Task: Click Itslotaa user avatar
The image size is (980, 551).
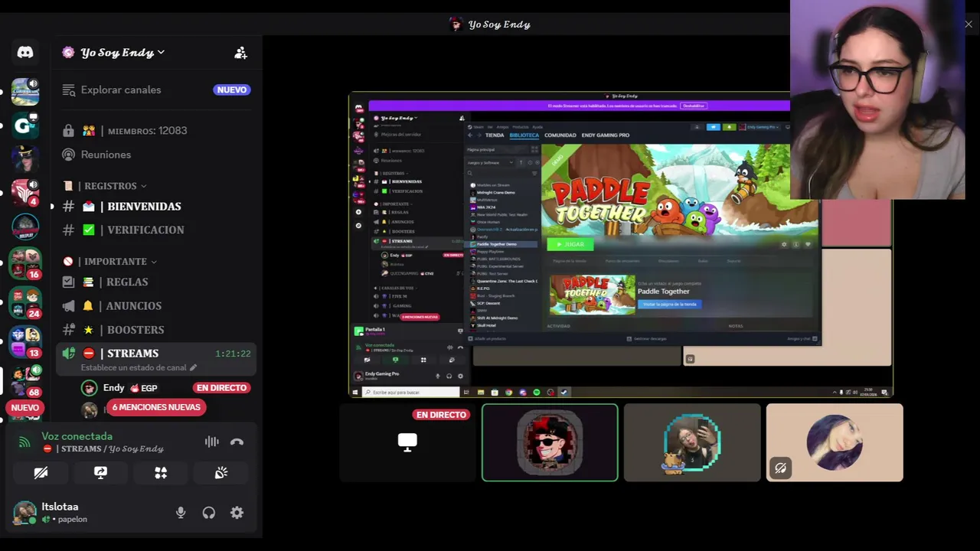Action: (x=24, y=512)
